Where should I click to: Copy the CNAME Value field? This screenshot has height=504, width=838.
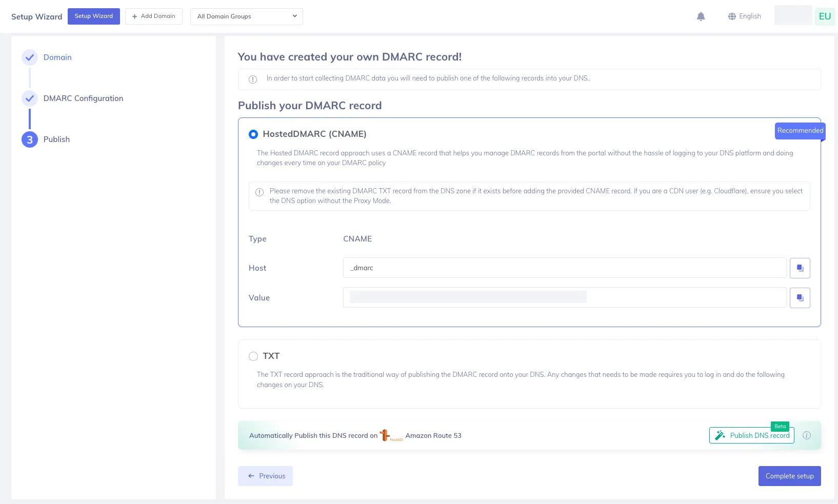click(800, 298)
